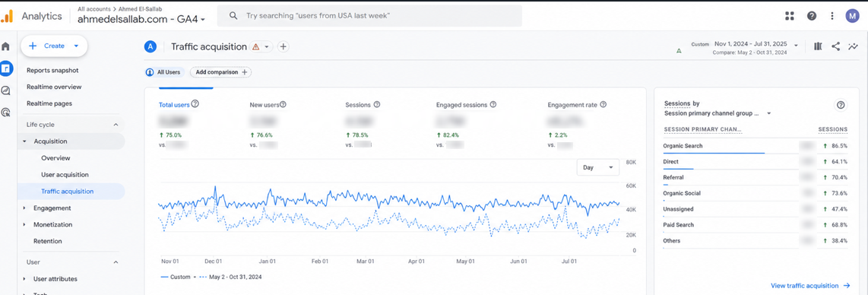Screen dimensions: 868x295
Task: Expand the Engagement tree item
Action: point(24,208)
